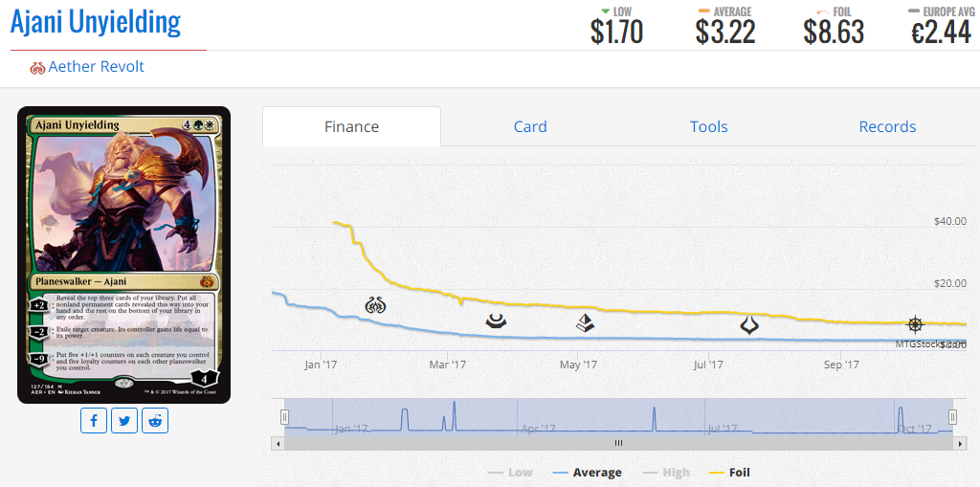Click the Jul '17 axis label
980x487 pixels.
[x=708, y=365]
